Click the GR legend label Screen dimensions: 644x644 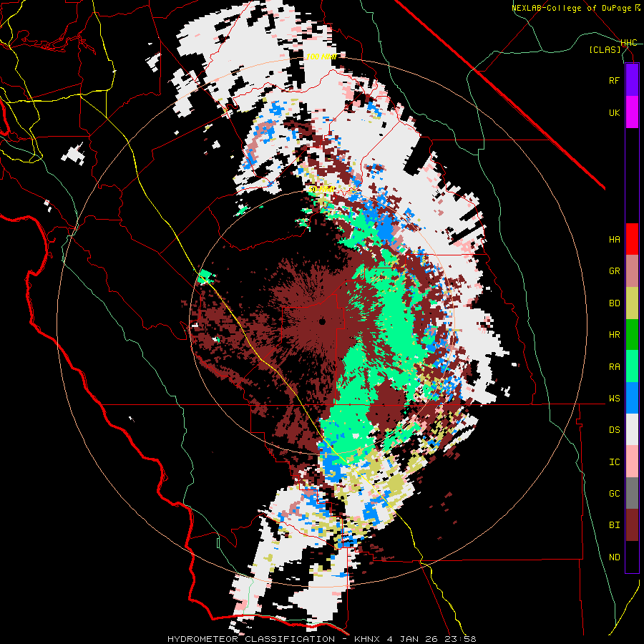614,271
